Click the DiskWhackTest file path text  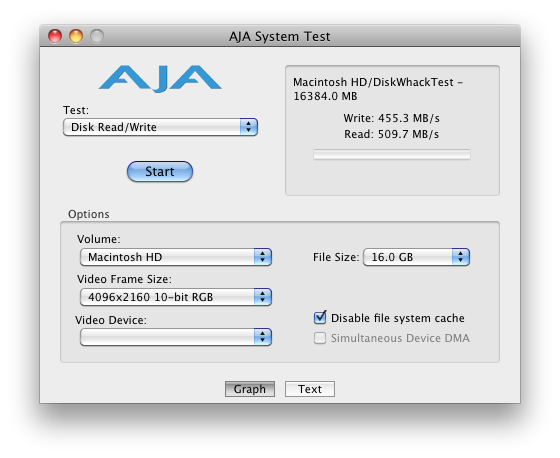tap(378, 89)
